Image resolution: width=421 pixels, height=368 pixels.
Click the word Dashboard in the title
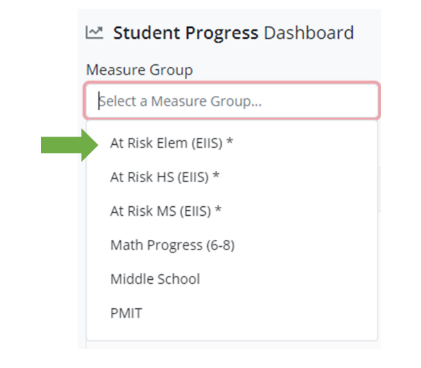[x=309, y=33]
